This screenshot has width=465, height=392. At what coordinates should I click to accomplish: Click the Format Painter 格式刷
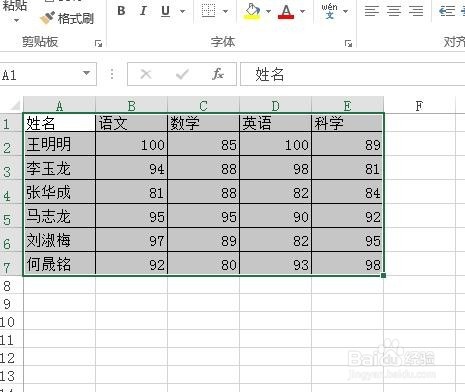[x=67, y=18]
